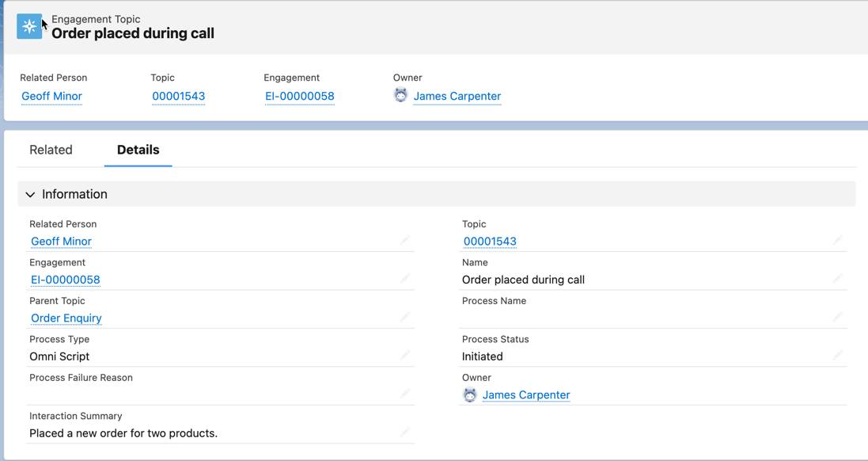Image resolution: width=868 pixels, height=461 pixels.
Task: Edit the Interaction Summary pencil icon
Action: 404,432
